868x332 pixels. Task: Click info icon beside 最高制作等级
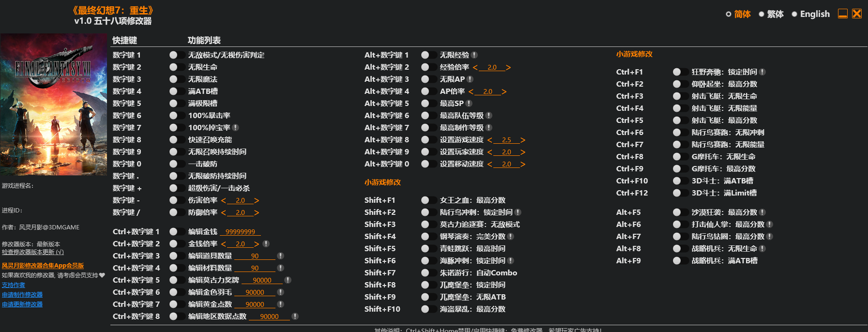click(489, 128)
